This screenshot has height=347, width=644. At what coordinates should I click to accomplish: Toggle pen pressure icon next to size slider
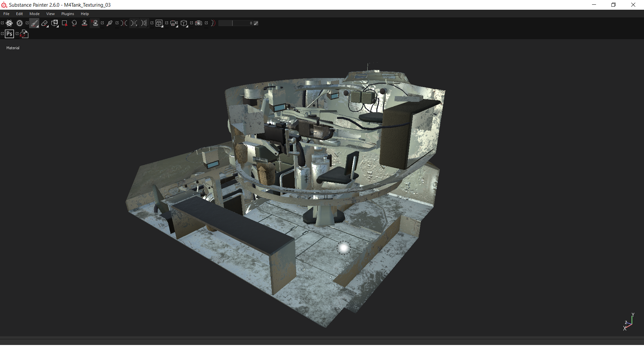coord(256,23)
